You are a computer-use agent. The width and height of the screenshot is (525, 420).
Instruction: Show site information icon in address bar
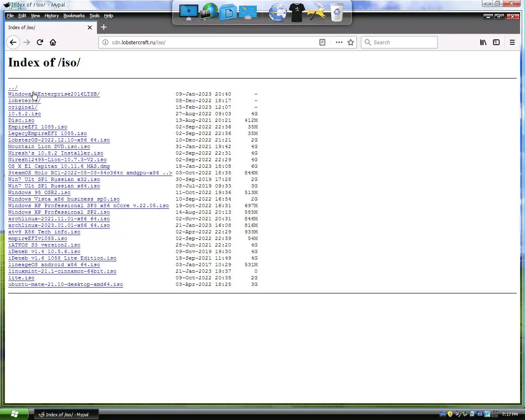pos(105,42)
